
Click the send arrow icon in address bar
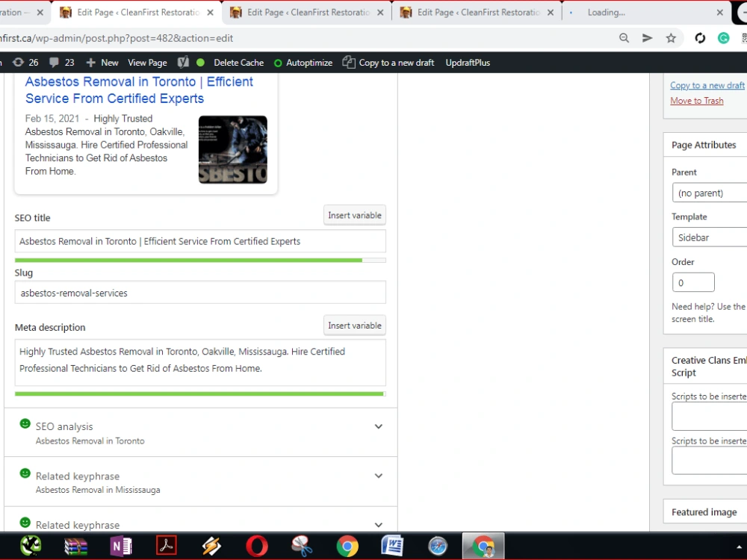click(x=647, y=38)
